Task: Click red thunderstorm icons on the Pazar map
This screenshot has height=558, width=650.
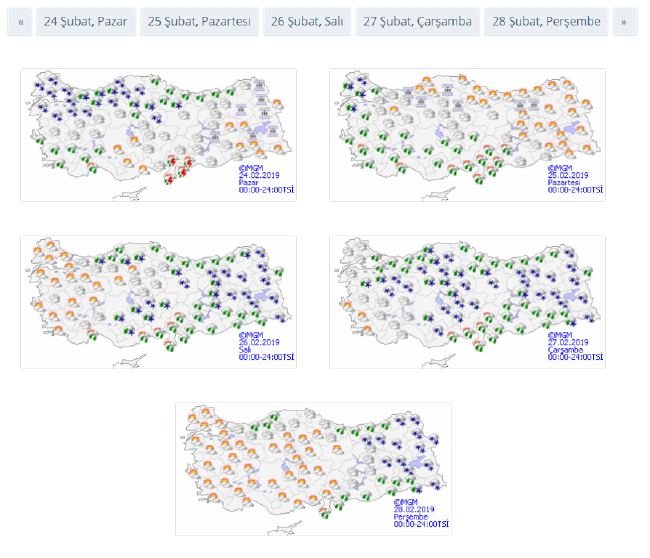Action: pos(177,169)
